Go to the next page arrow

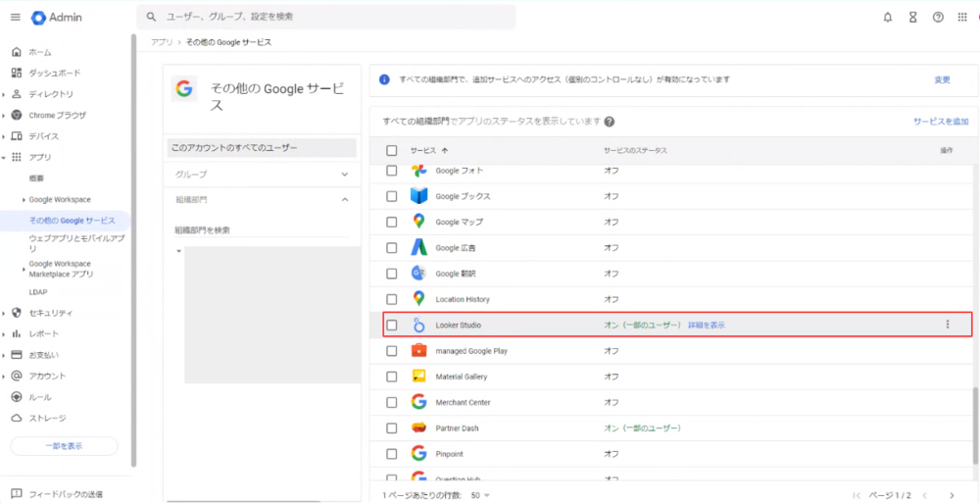tap(952, 495)
